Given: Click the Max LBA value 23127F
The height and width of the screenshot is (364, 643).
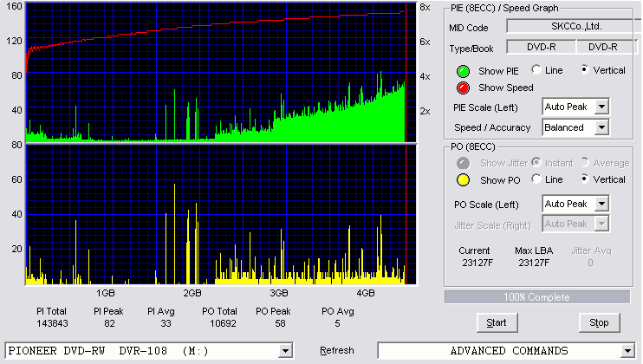Looking at the screenshot, I should click(534, 263).
